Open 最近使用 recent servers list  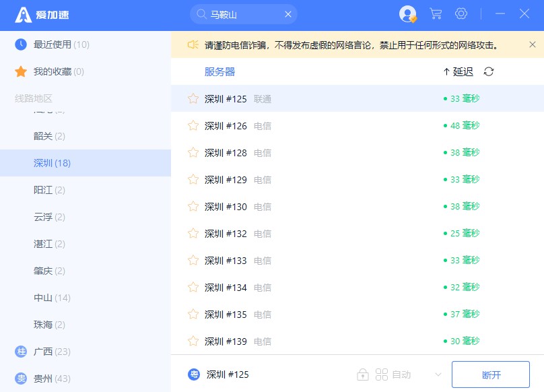(53, 44)
